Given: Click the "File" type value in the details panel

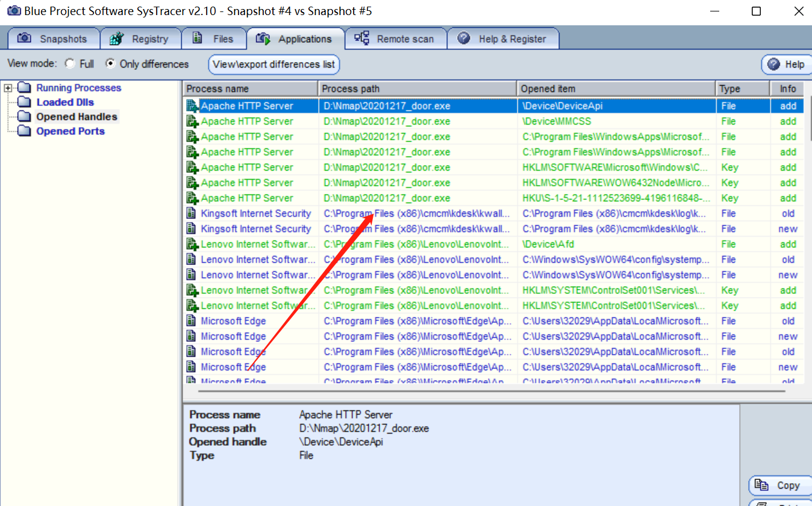Looking at the screenshot, I should [307, 455].
